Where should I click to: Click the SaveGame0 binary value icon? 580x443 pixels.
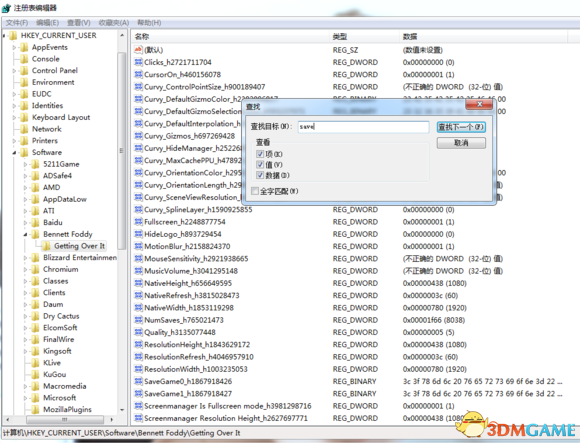138,381
